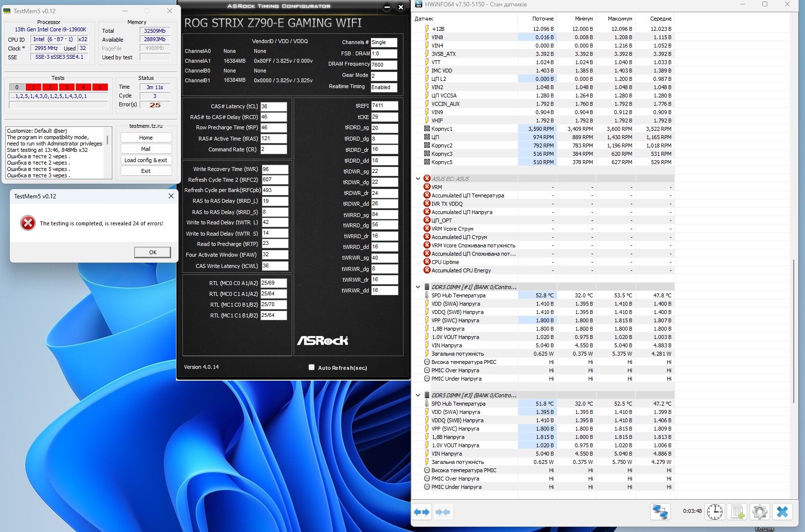805x532 pixels.
Task: Click the thermometer icon for DIMM #1 SPD Hub
Action: (x=427, y=295)
